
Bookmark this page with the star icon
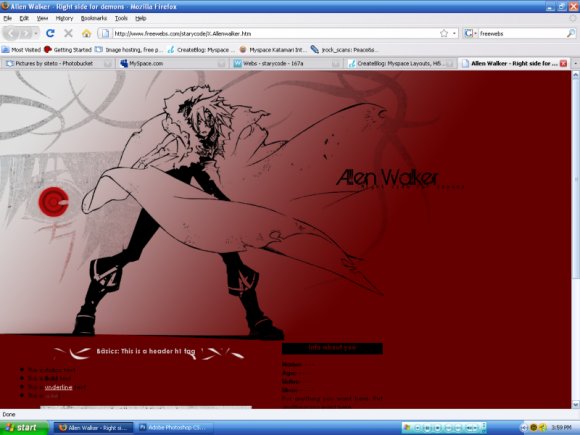[x=444, y=33]
